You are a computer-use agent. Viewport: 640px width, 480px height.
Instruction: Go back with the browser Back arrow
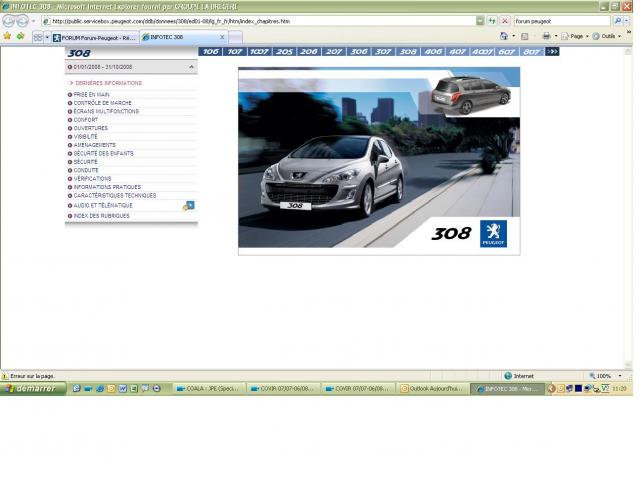pyautogui.click(x=9, y=21)
